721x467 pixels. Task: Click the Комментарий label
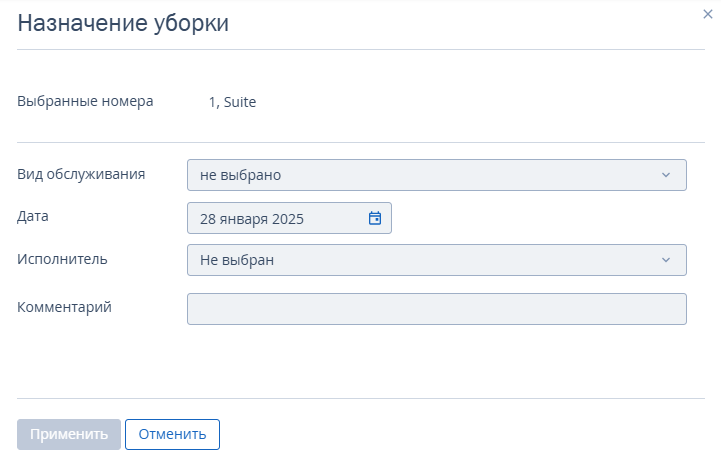point(64,307)
